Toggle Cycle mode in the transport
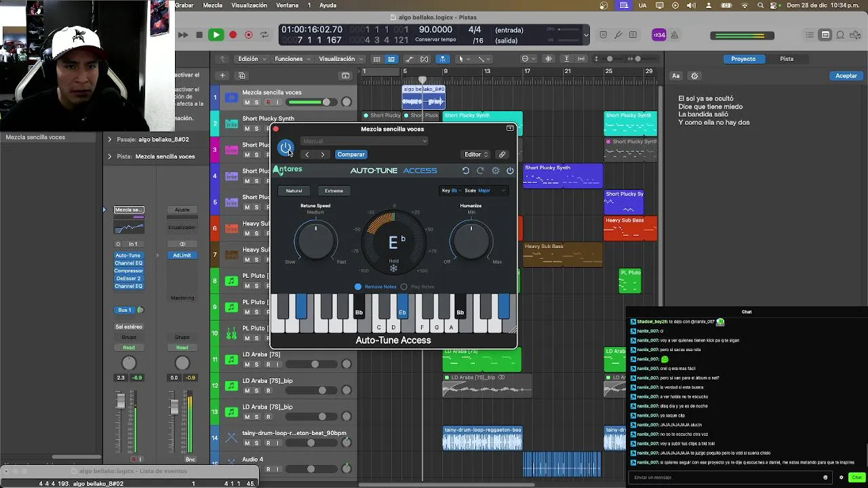 click(x=264, y=35)
